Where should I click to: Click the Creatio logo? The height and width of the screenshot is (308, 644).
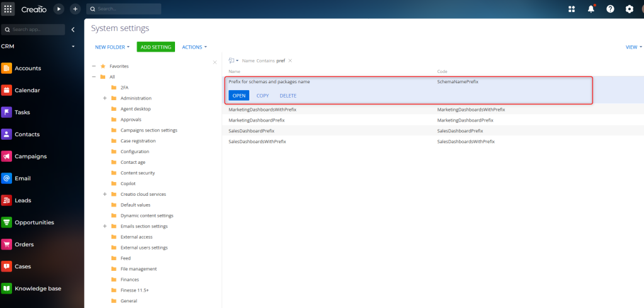coord(33,9)
